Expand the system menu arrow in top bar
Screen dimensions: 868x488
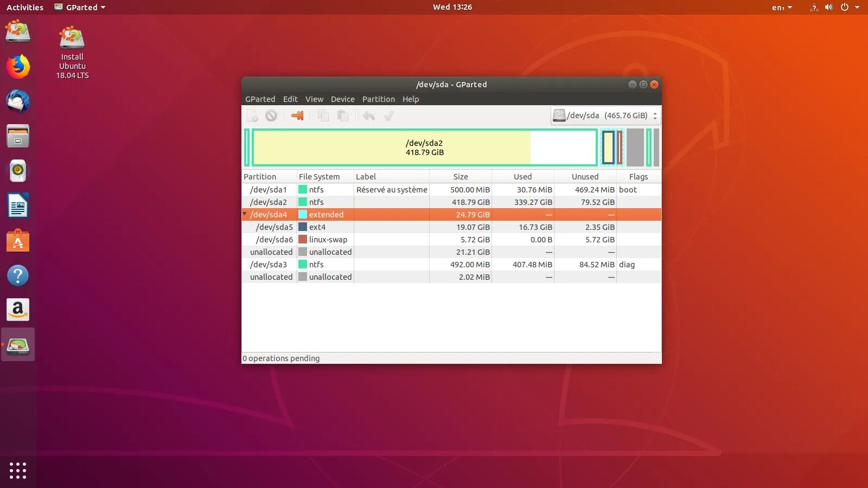point(857,8)
